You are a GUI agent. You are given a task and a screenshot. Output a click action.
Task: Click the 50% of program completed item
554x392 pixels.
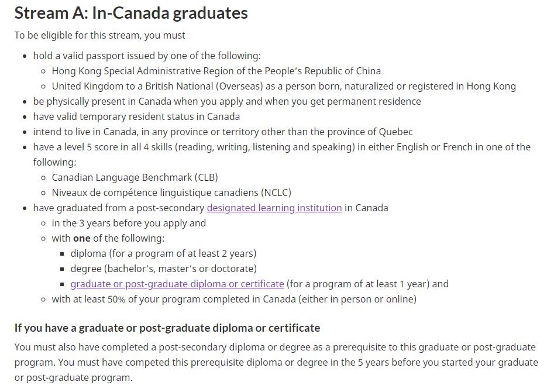[234, 299]
